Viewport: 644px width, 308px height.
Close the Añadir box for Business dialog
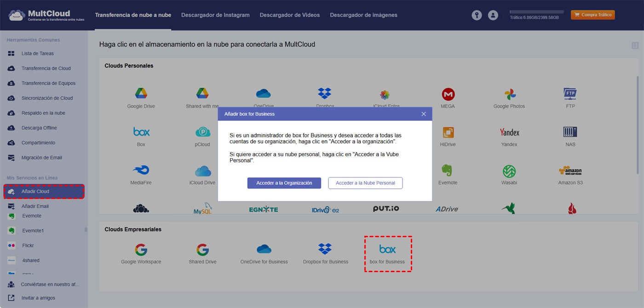[424, 114]
